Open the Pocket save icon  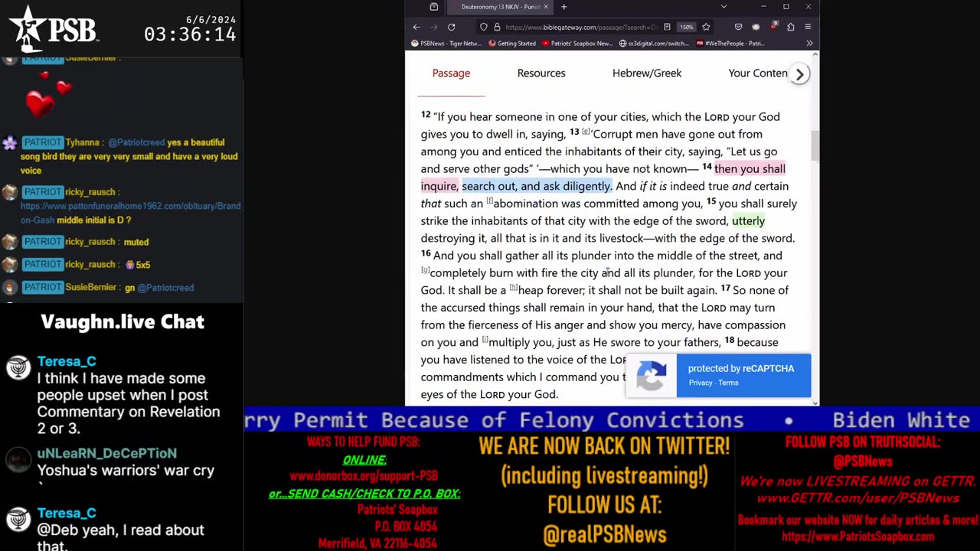tap(738, 27)
